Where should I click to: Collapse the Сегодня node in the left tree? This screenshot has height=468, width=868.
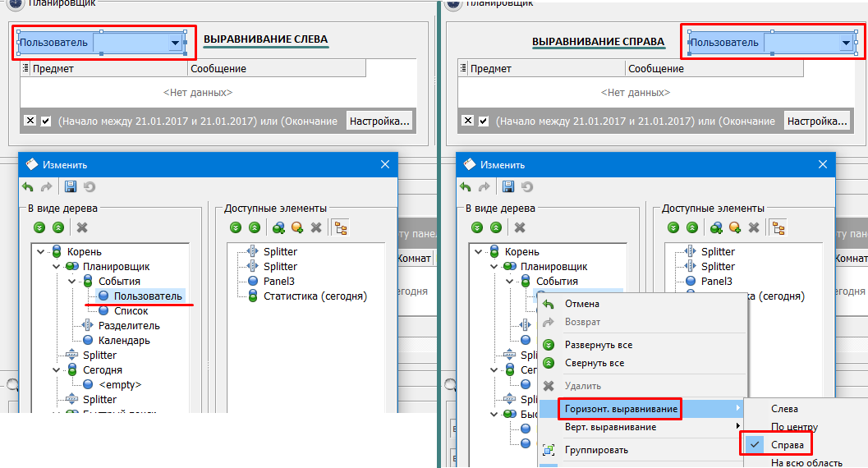pyautogui.click(x=56, y=370)
